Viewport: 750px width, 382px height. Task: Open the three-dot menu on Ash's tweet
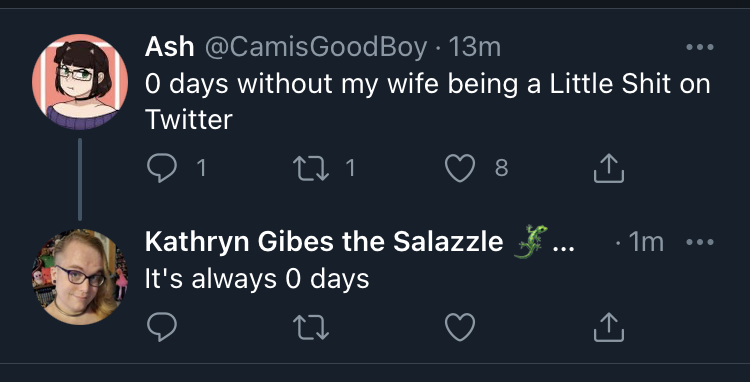coord(700,47)
